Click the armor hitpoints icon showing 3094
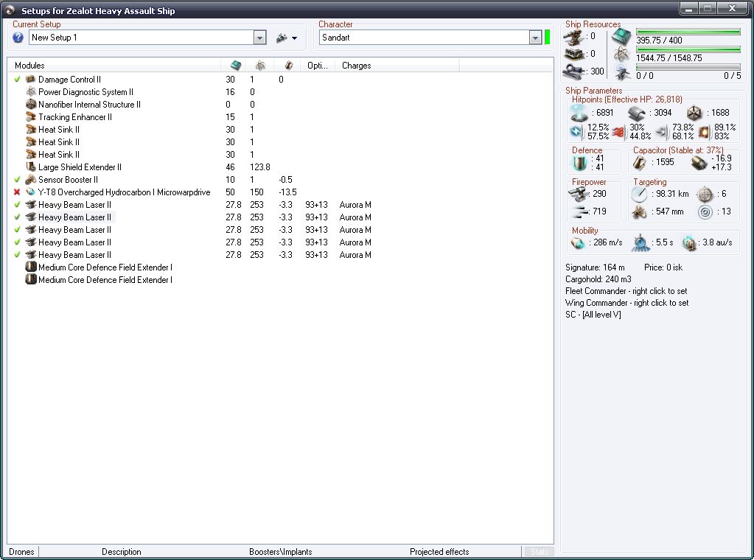Screen dimensions: 754x560 click(x=637, y=113)
